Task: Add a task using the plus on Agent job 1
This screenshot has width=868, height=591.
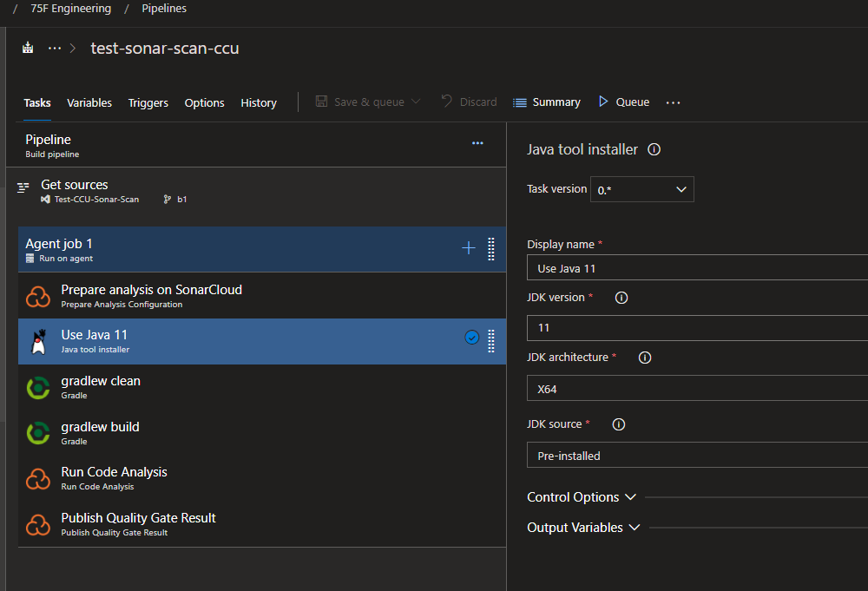Action: [x=469, y=247]
